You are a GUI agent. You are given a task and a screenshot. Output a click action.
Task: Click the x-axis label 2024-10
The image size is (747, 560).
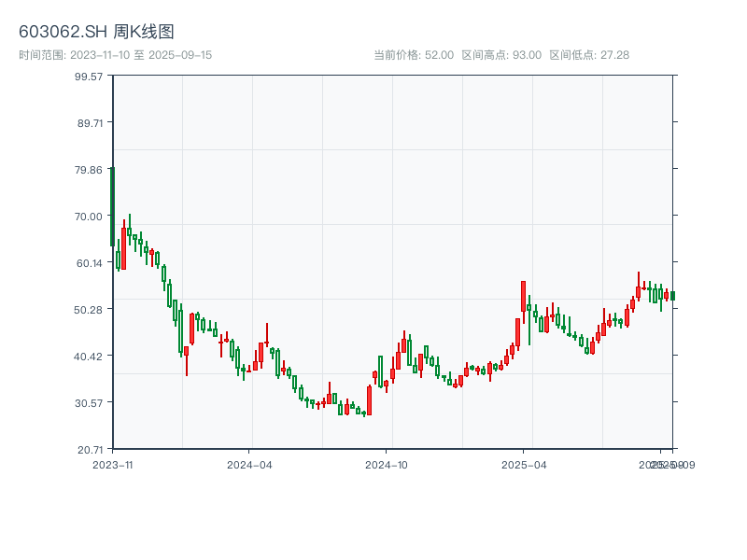(387, 465)
